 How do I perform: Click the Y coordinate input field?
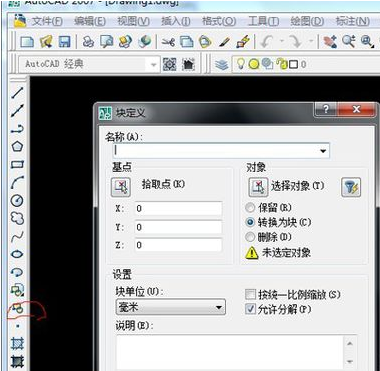coord(178,227)
